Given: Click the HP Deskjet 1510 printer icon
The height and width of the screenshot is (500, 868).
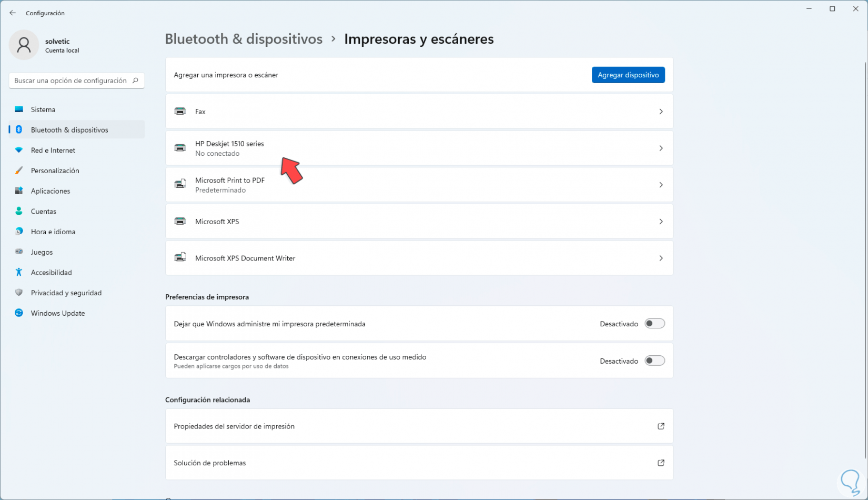Looking at the screenshot, I should click(180, 148).
